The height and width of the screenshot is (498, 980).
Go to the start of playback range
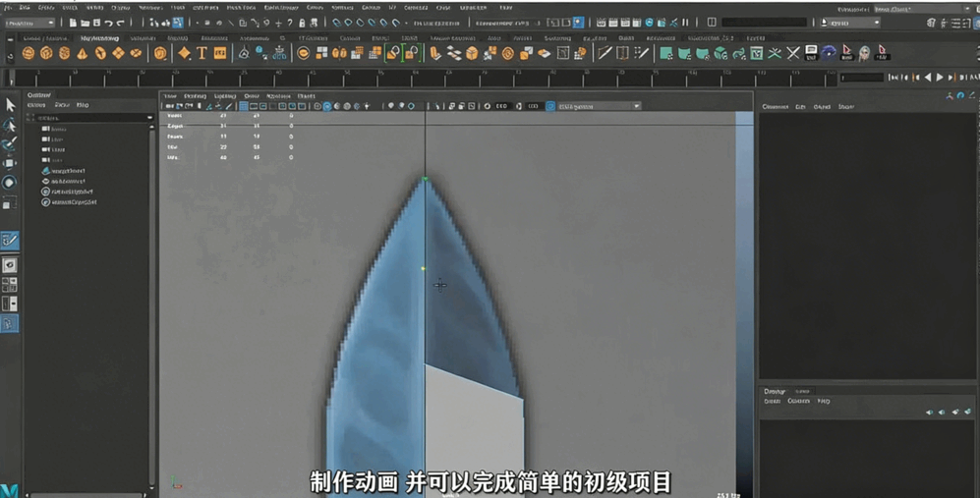[x=894, y=78]
